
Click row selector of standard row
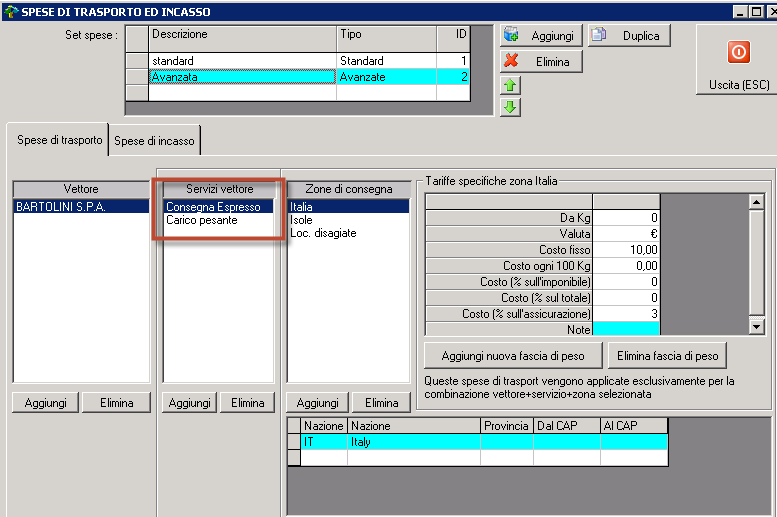[x=137, y=61]
